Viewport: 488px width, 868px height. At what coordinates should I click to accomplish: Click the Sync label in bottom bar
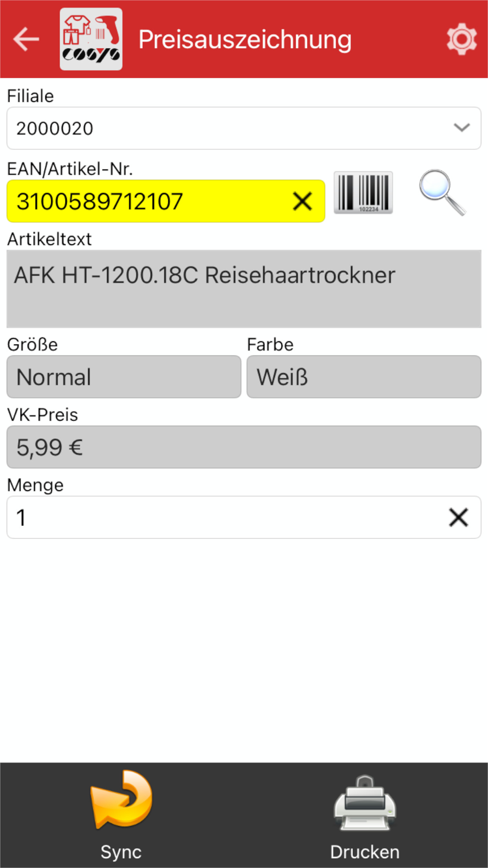coord(121,852)
